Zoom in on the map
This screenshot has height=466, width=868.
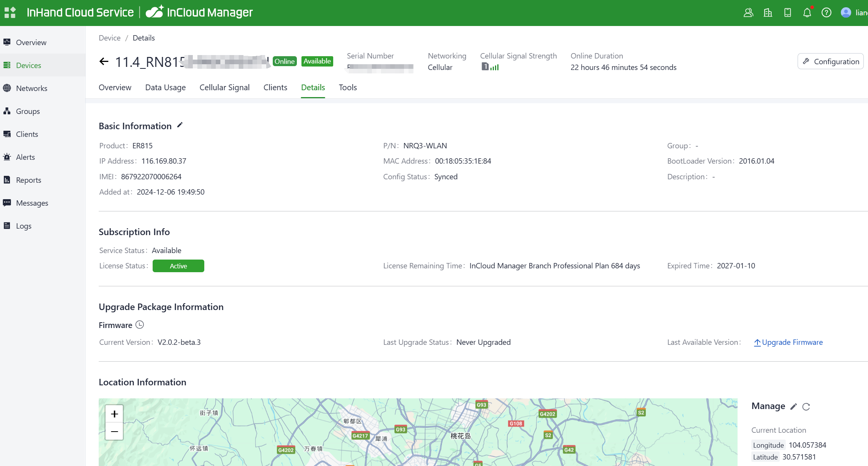[x=114, y=414]
